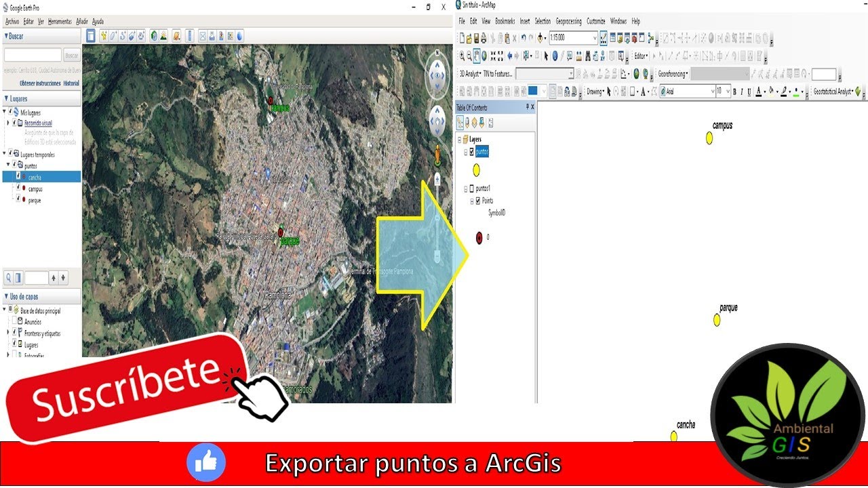Click the Add Data button in ArcMap
The image size is (868, 488).
(540, 37)
